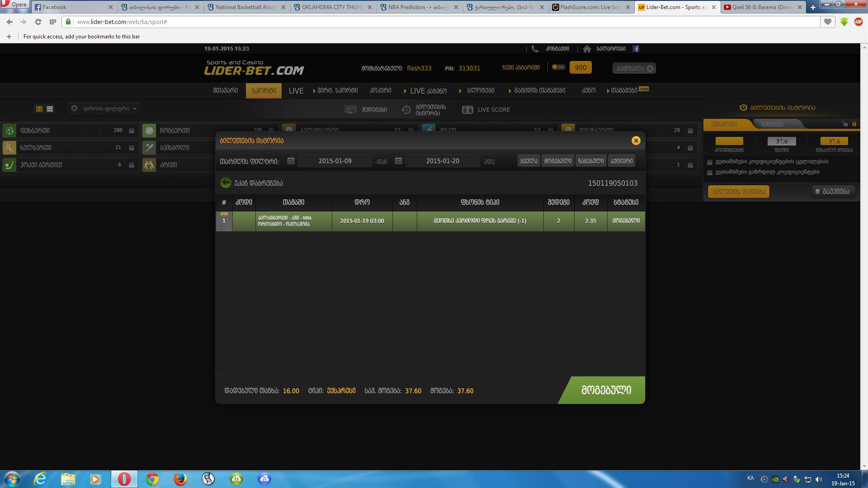Switch to grid view layout icon
This screenshot has width=868, height=488.
pos(39,109)
